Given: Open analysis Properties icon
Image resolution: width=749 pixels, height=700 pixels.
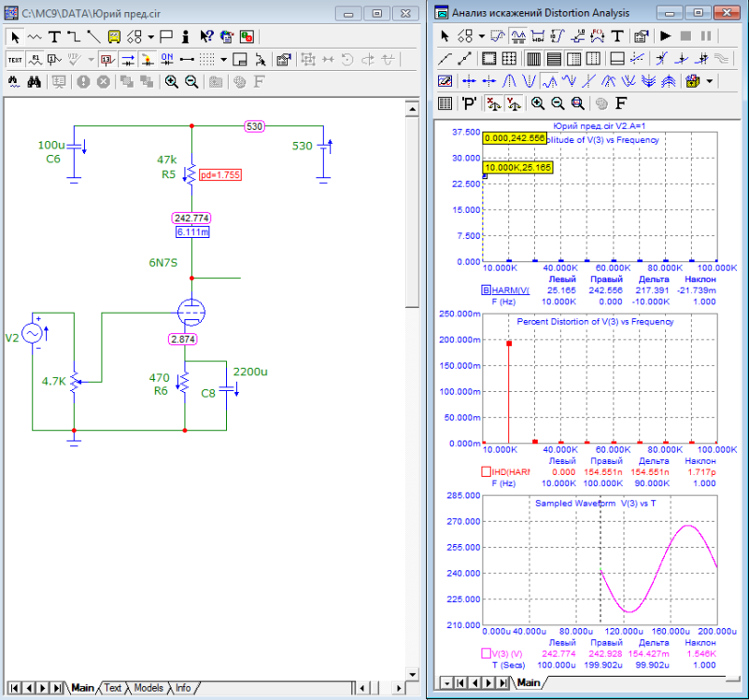Looking at the screenshot, I should [641, 36].
